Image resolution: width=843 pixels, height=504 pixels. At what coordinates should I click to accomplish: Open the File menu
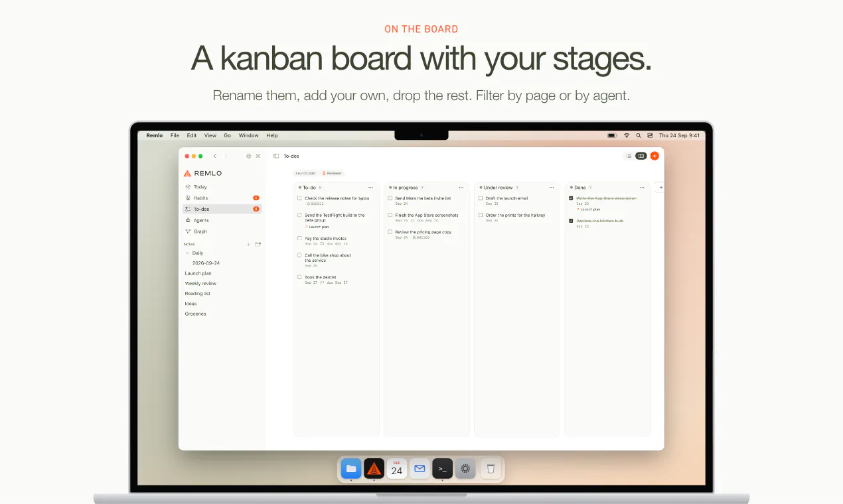pos(175,135)
